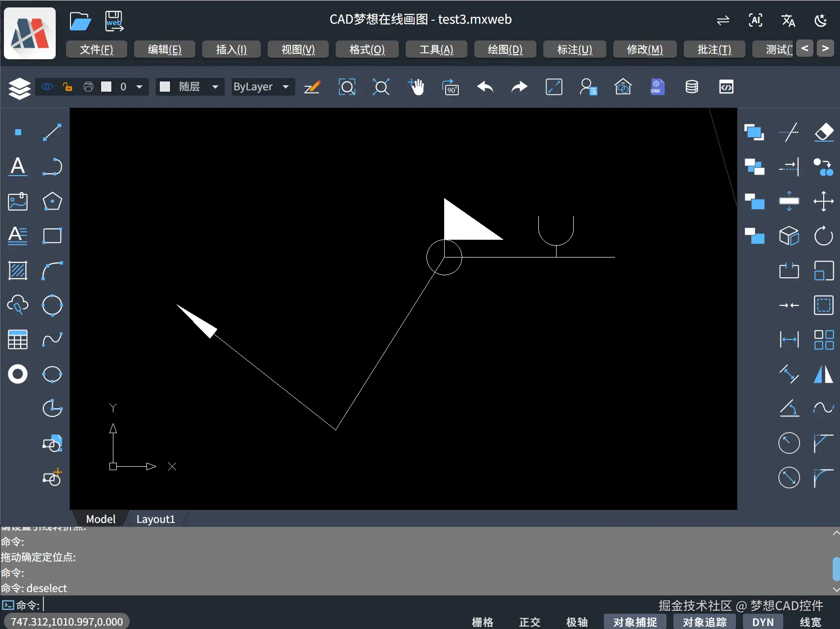Open the 视图(V) menu
Image resolution: width=840 pixels, height=629 pixels.
pyautogui.click(x=298, y=49)
